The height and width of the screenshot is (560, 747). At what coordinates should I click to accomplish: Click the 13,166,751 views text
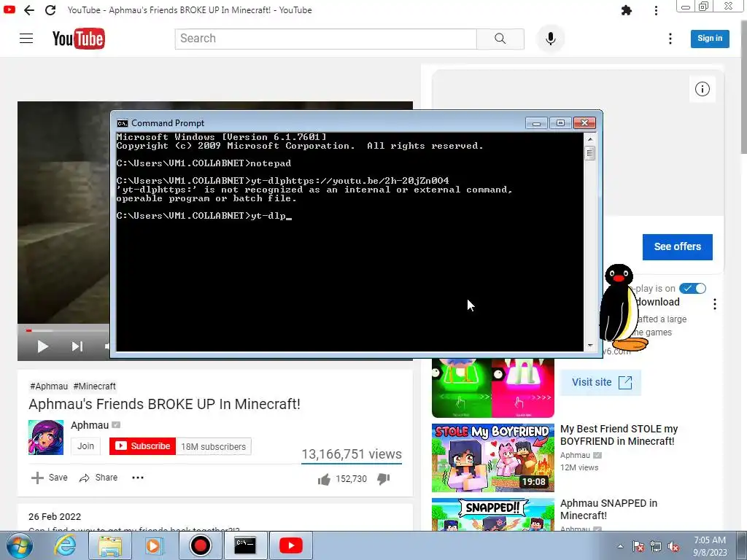coord(352,454)
